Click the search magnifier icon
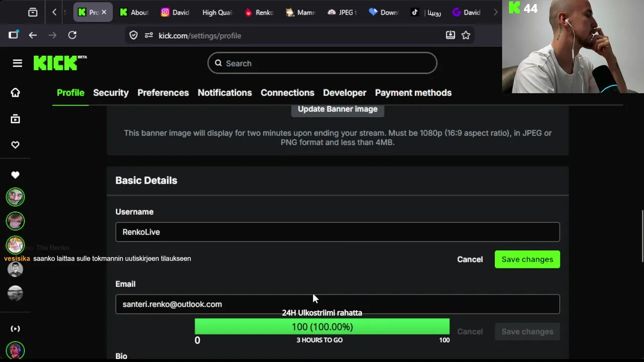The image size is (644, 362). click(218, 63)
